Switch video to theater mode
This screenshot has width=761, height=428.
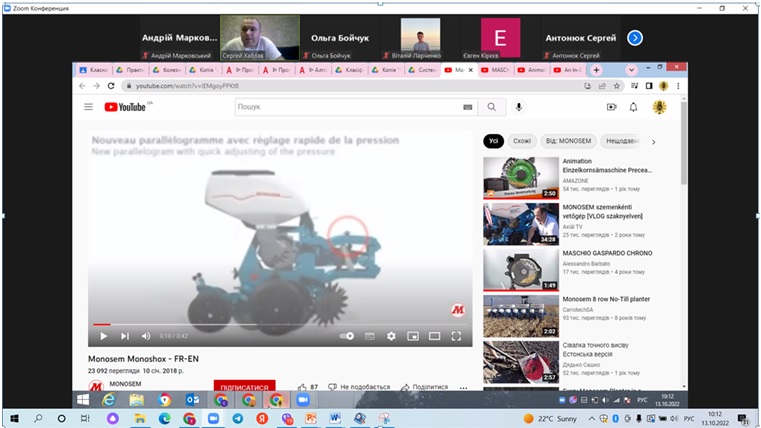tap(434, 336)
